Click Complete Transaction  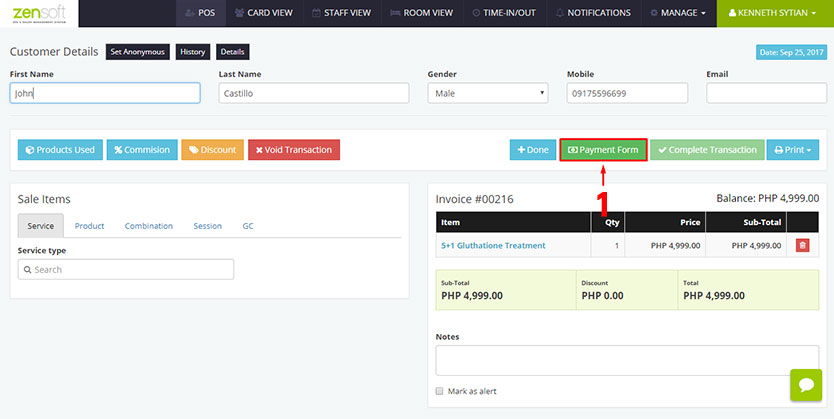click(x=707, y=150)
